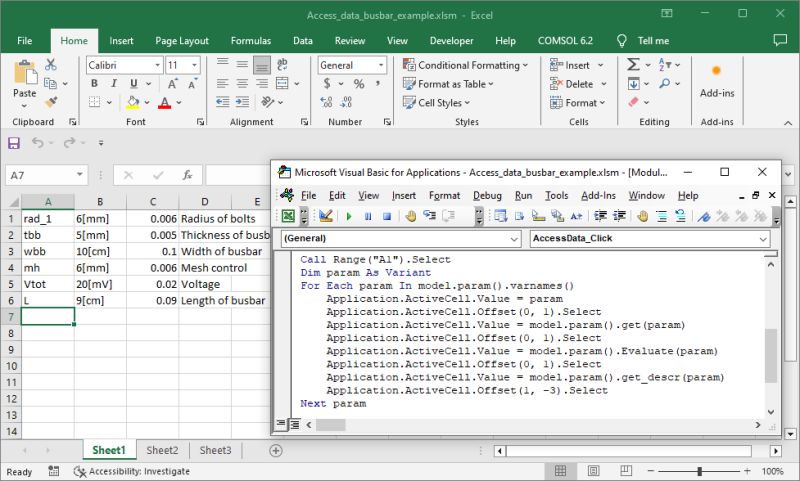Open the (General) object dropdown in VBA
The image size is (800, 481).
coord(514,239)
